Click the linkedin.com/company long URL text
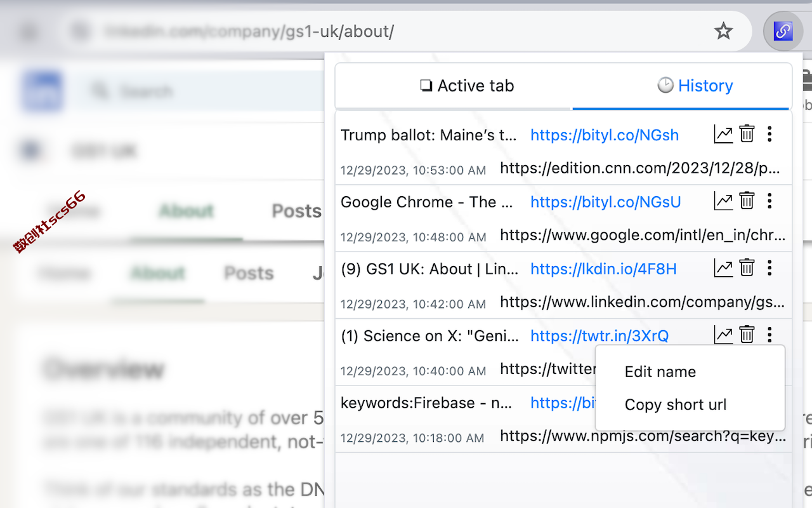812x508 pixels. pos(643,302)
